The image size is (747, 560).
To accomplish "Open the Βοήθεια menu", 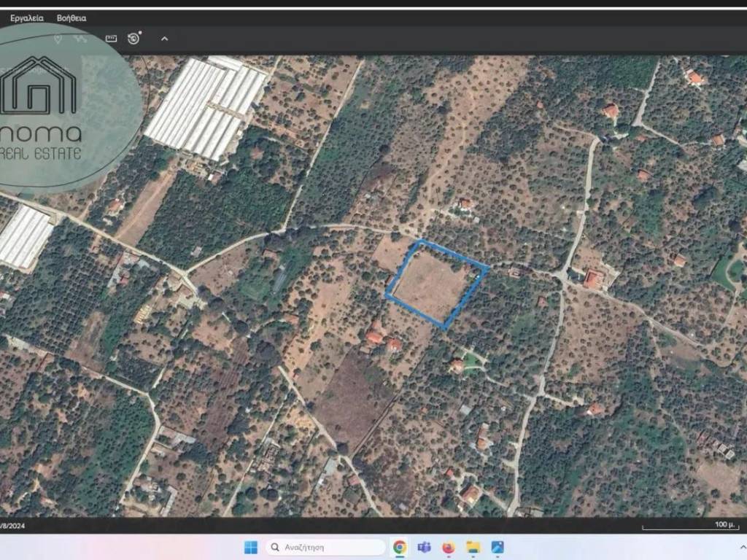I will click(x=71, y=17).
